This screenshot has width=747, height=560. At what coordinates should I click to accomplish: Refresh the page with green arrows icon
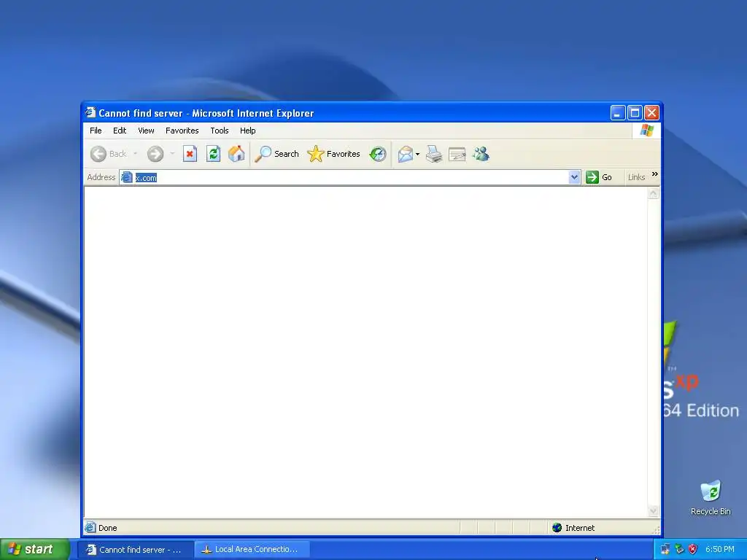tap(213, 154)
